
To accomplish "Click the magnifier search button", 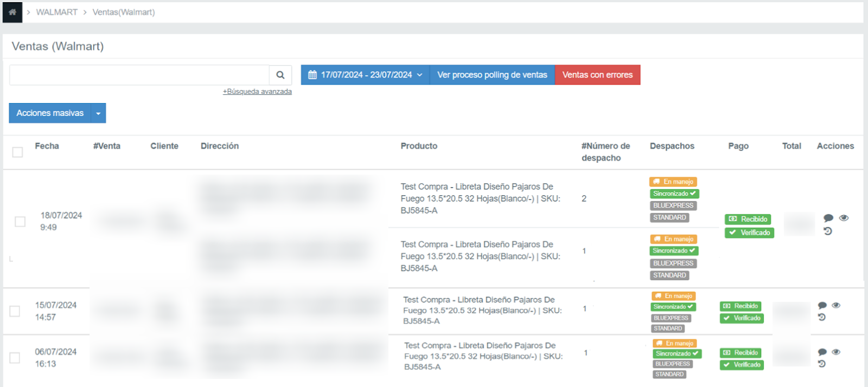I will point(280,75).
